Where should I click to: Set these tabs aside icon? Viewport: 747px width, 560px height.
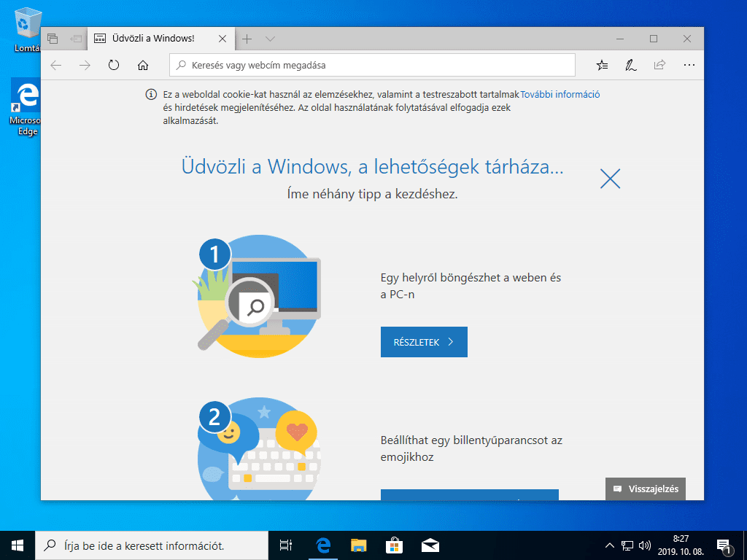(x=75, y=39)
